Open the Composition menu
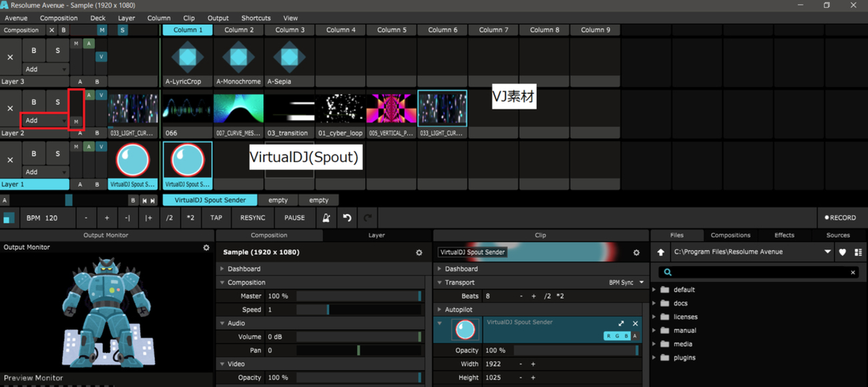This screenshot has height=387, width=868. pyautogui.click(x=59, y=18)
